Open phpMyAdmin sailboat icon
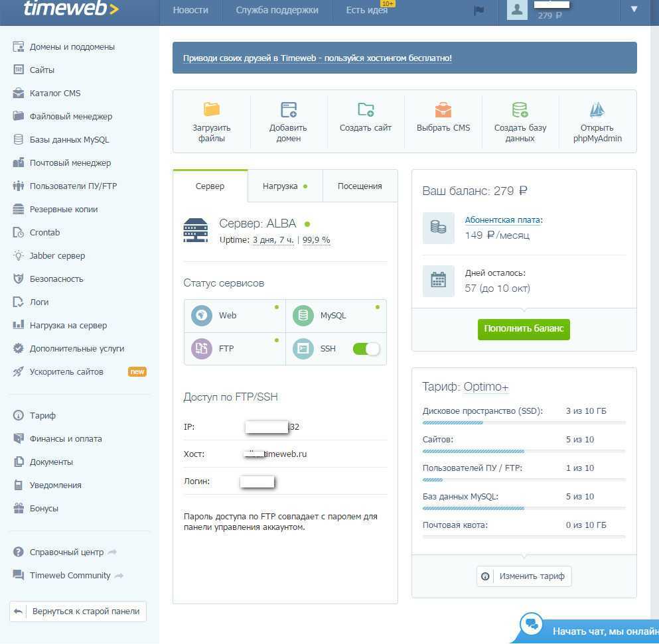The image size is (659, 644). 597,109
